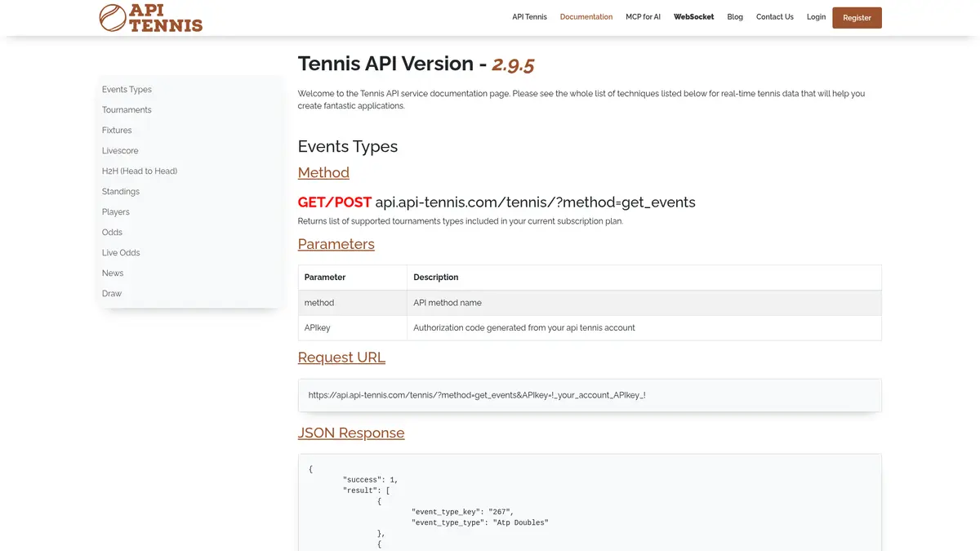980x551 pixels.
Task: Click the Request URL heading link
Action: 341,358
